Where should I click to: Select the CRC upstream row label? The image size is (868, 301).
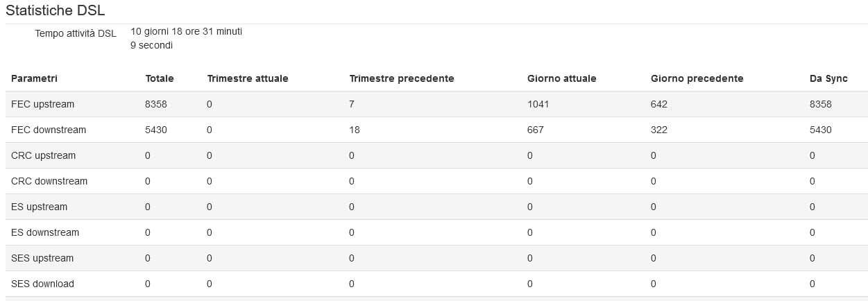44,155
